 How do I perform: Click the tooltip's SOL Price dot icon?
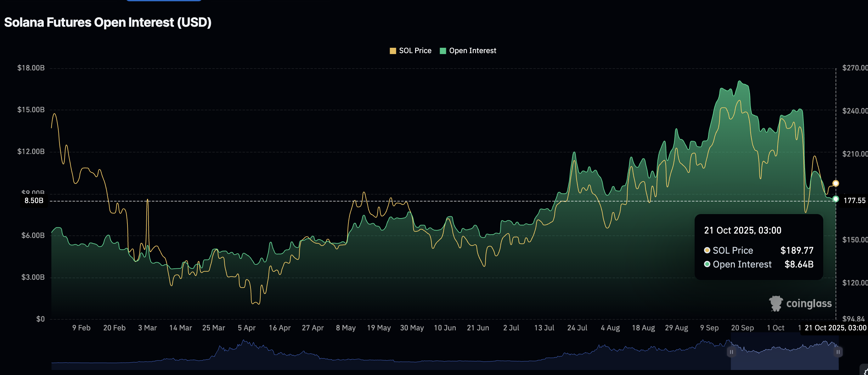pos(707,251)
